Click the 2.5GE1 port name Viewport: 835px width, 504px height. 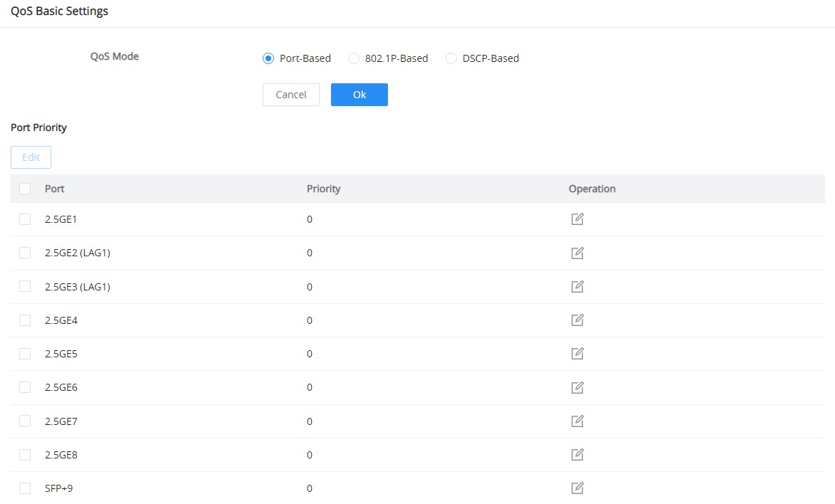pos(61,219)
